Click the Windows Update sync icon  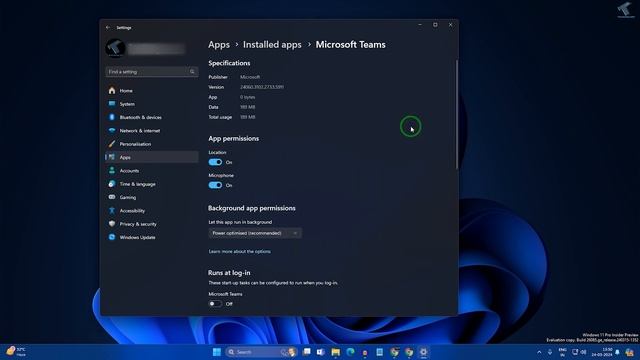112,237
